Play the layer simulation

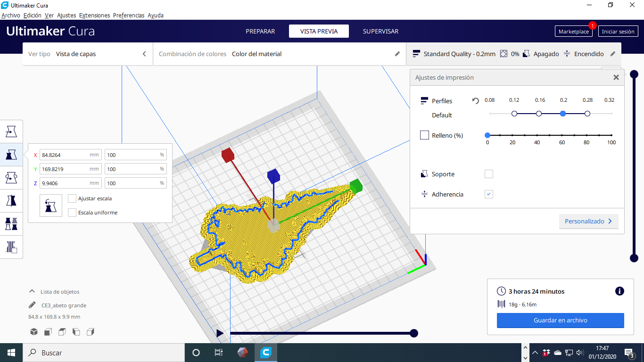click(x=220, y=333)
